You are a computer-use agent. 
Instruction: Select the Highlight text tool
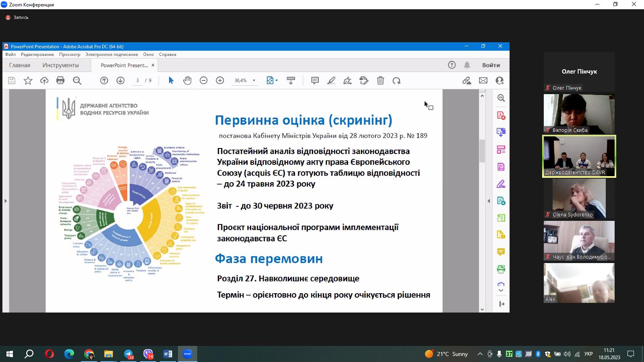(x=331, y=80)
